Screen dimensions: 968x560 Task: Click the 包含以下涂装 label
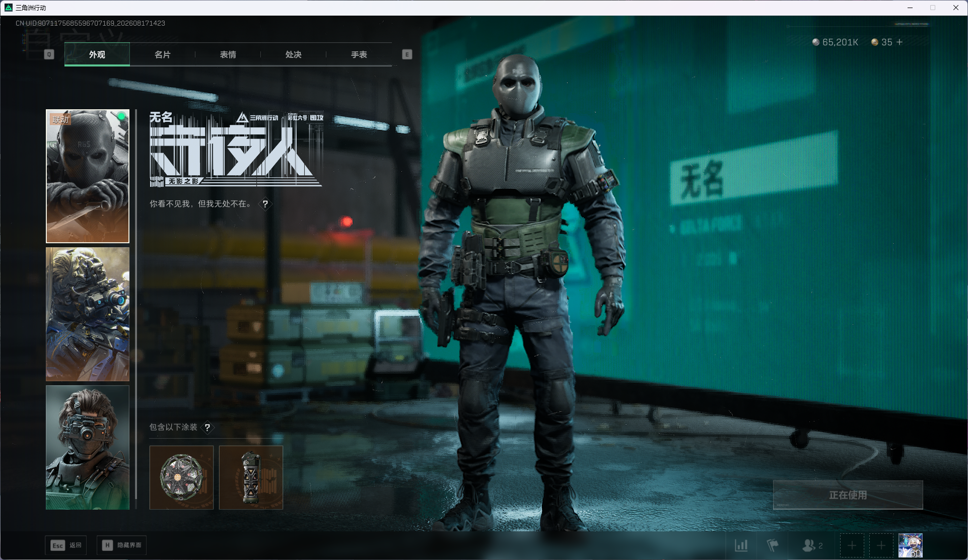pos(173,428)
